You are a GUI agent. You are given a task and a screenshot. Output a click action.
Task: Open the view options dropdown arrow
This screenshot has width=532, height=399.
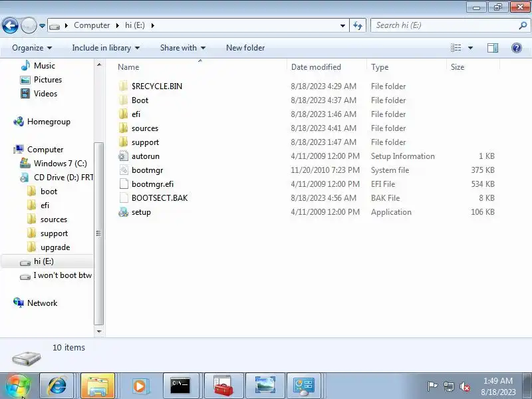470,48
